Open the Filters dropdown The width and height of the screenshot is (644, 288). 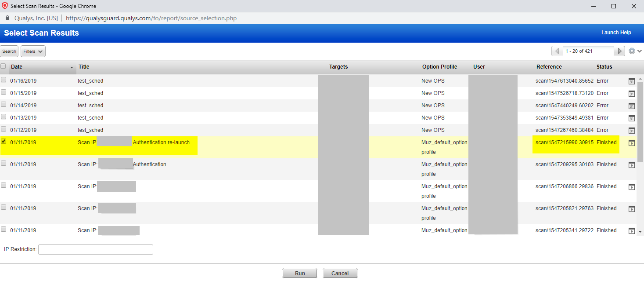32,51
